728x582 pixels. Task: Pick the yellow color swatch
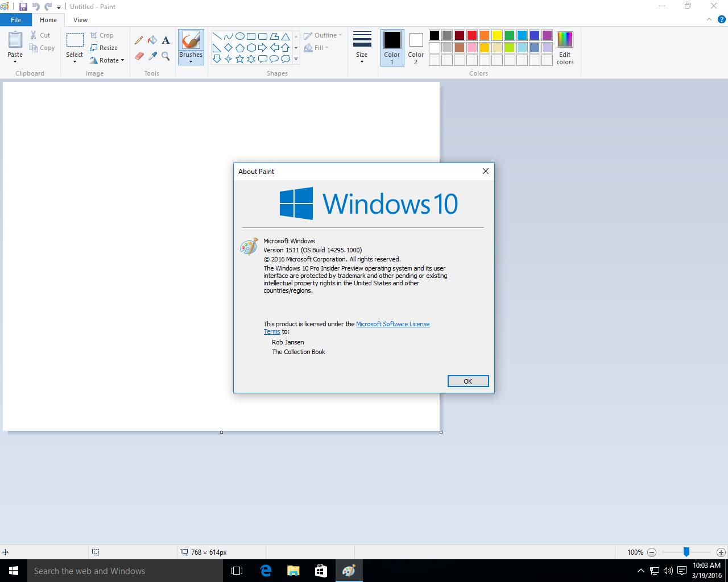(497, 35)
